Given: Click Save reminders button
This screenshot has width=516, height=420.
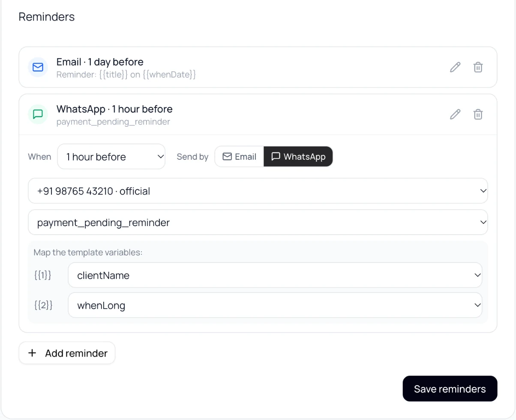Looking at the screenshot, I should click(450, 389).
